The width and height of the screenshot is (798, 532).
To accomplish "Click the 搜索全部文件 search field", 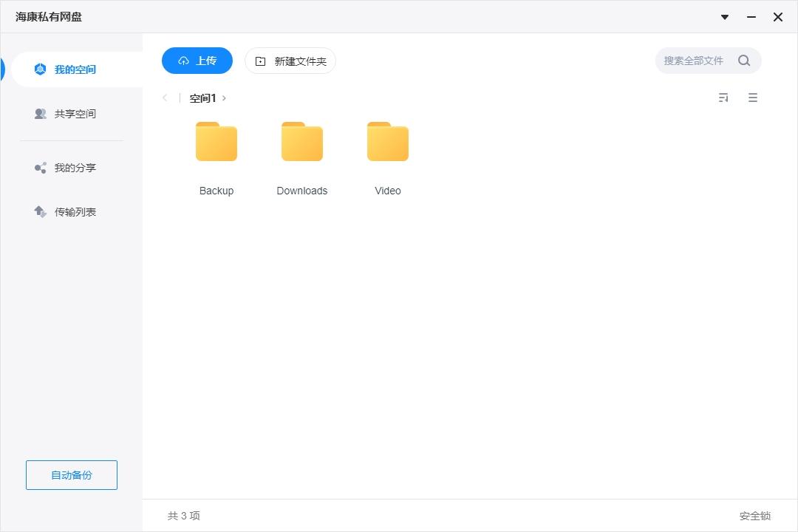I will point(695,61).
